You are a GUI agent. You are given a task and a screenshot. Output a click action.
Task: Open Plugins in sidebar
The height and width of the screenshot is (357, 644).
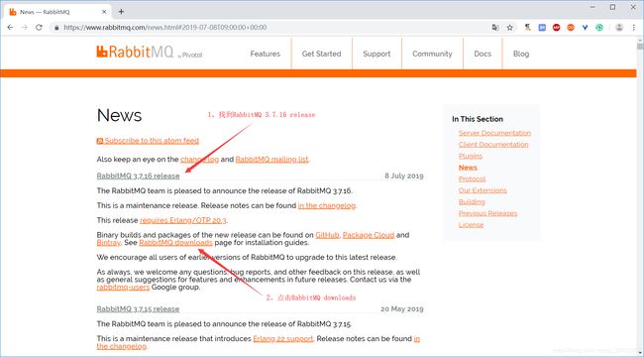[x=471, y=156]
